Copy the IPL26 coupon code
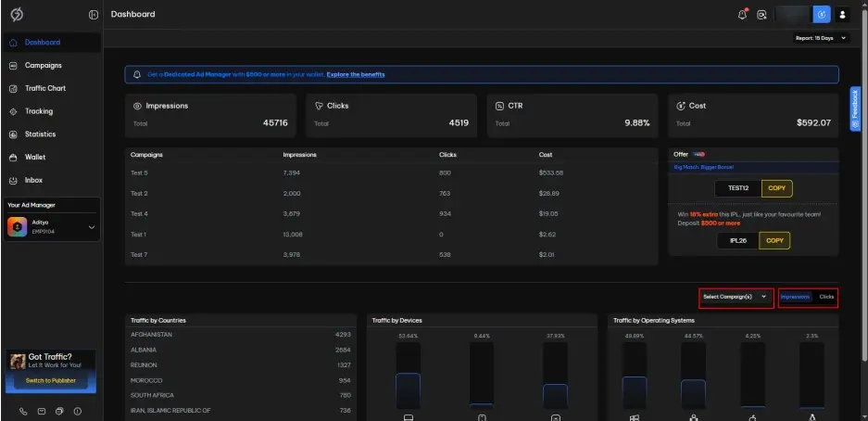868x421 pixels. pos(774,240)
